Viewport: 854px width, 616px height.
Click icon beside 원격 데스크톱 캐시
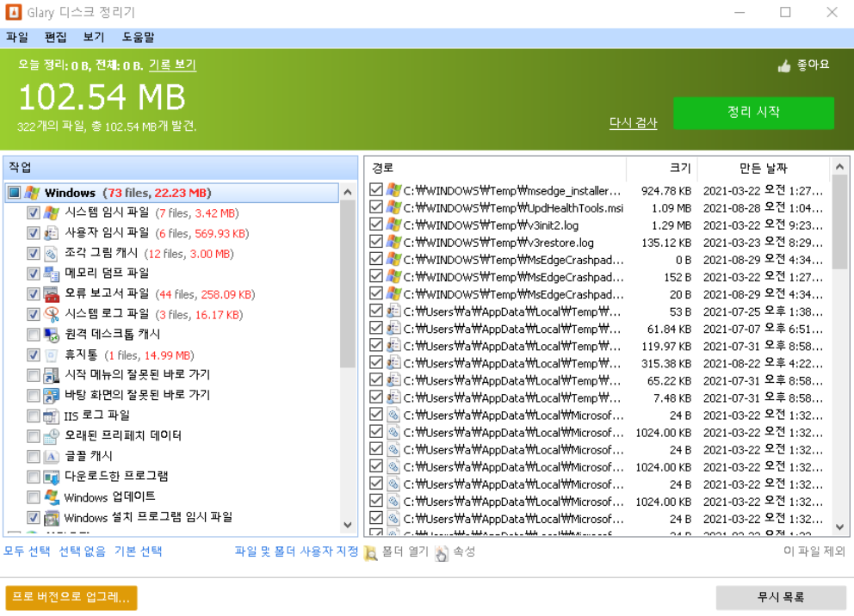tap(52, 335)
